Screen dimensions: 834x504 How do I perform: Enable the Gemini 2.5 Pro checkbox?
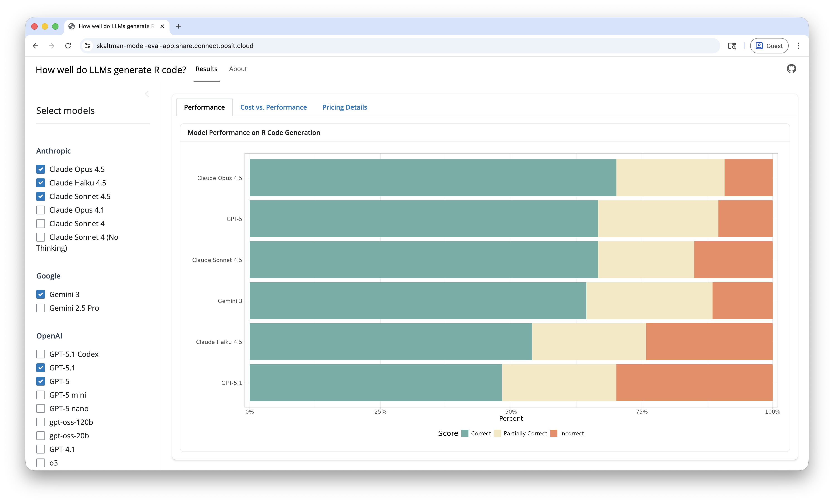[41, 308]
